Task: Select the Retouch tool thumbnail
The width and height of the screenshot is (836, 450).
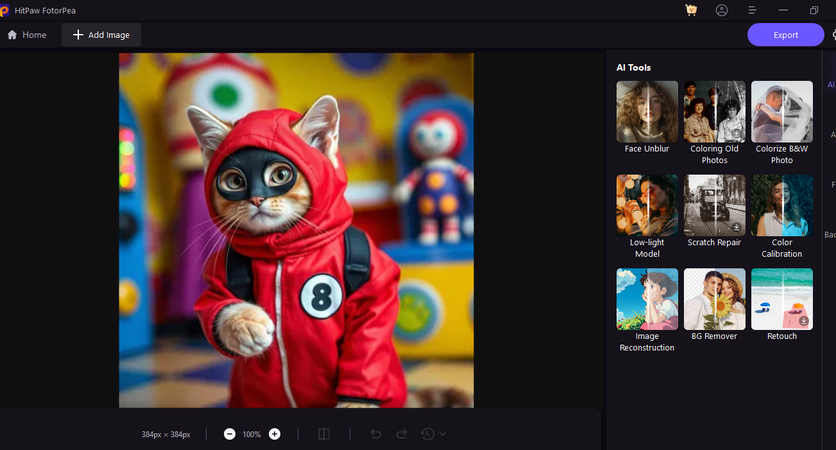Action: [x=782, y=299]
